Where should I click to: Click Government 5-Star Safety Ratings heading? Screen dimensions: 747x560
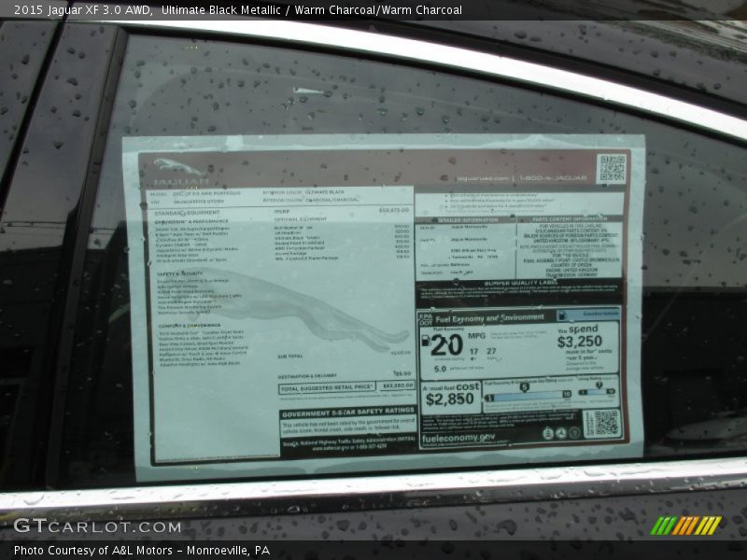point(347,413)
